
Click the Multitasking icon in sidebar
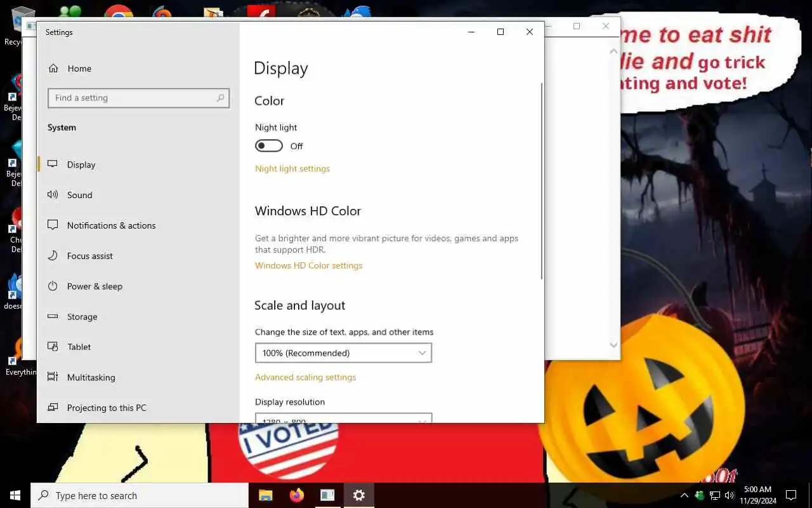53,377
